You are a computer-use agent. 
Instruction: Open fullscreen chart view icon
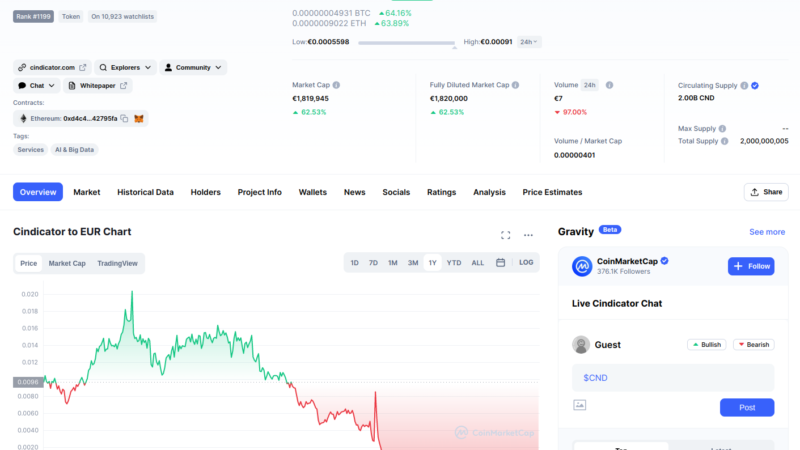[x=505, y=235]
